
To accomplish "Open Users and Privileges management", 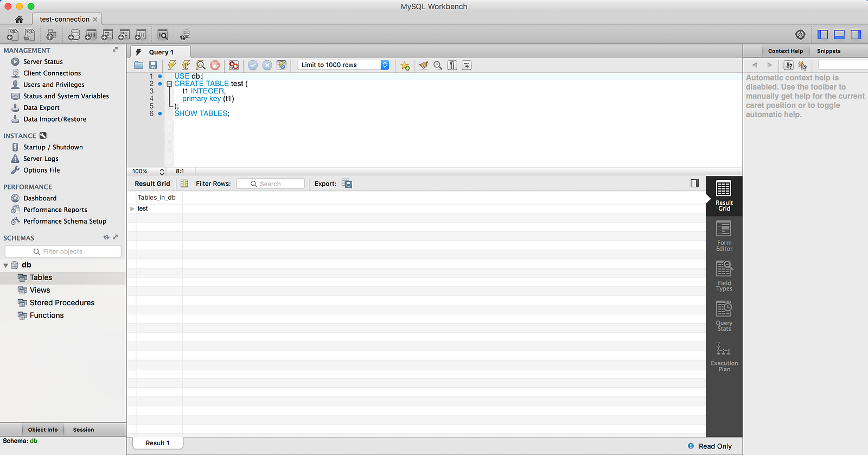I will [54, 85].
